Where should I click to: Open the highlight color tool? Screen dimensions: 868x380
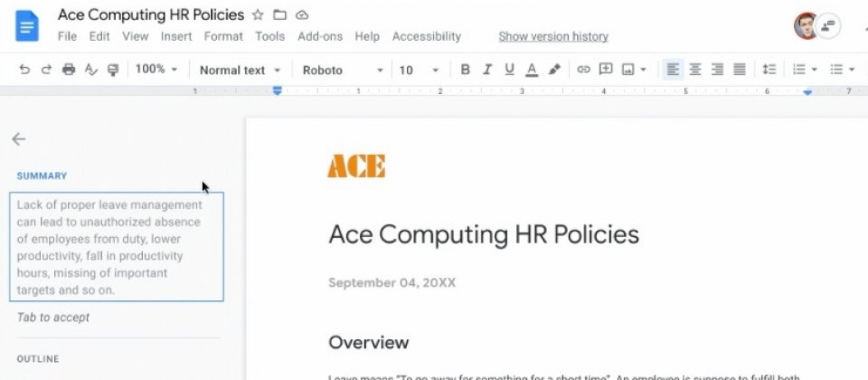(554, 70)
